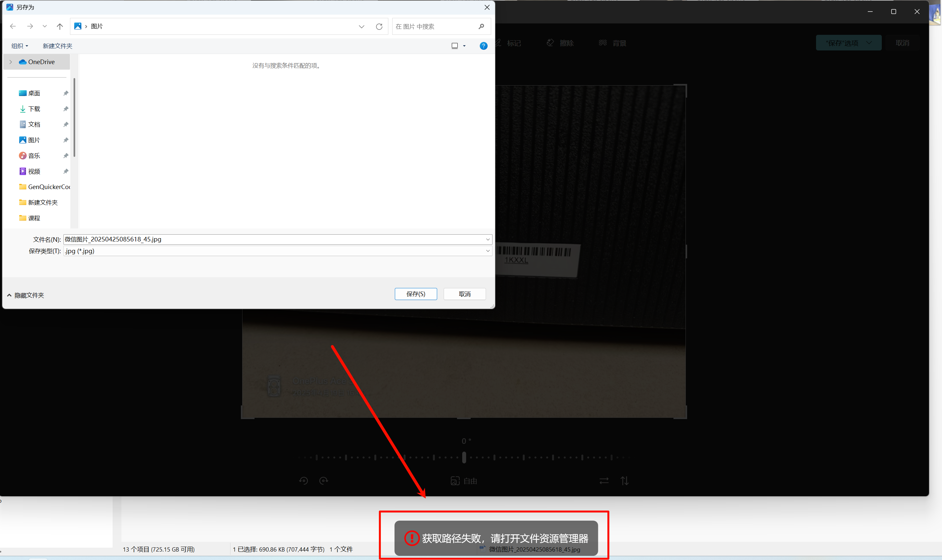
Task: Select 背景 tool in photo editor
Action: [x=613, y=43]
